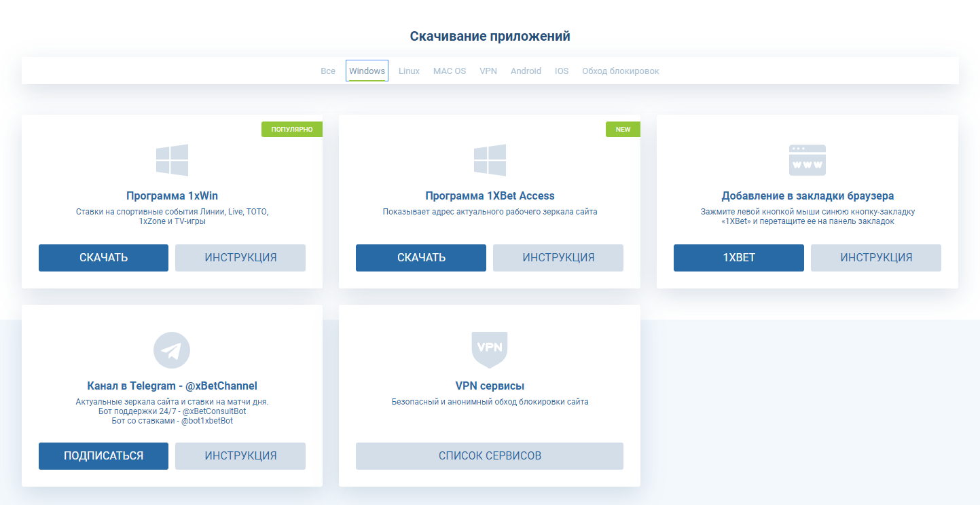This screenshot has width=980, height=505.
Task: Download 1XBet Access via СКАЧАТЬ
Action: point(421,258)
